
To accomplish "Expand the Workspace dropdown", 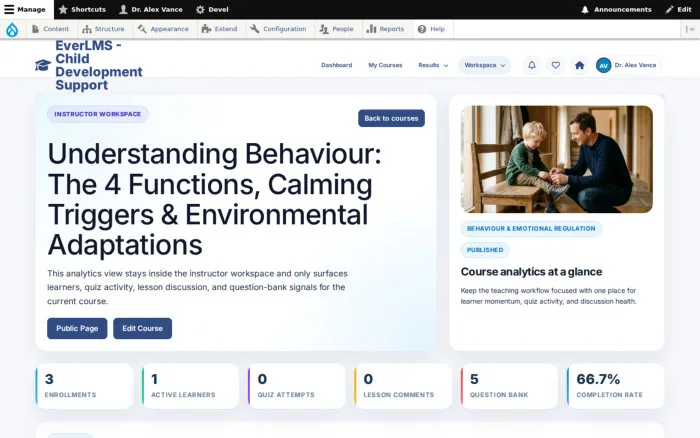I will pos(485,65).
